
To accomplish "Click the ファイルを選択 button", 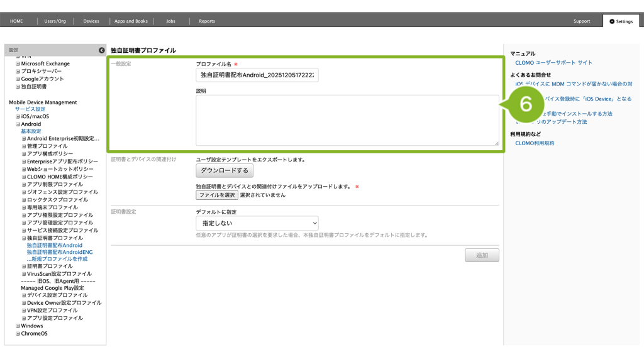I will 217,195.
